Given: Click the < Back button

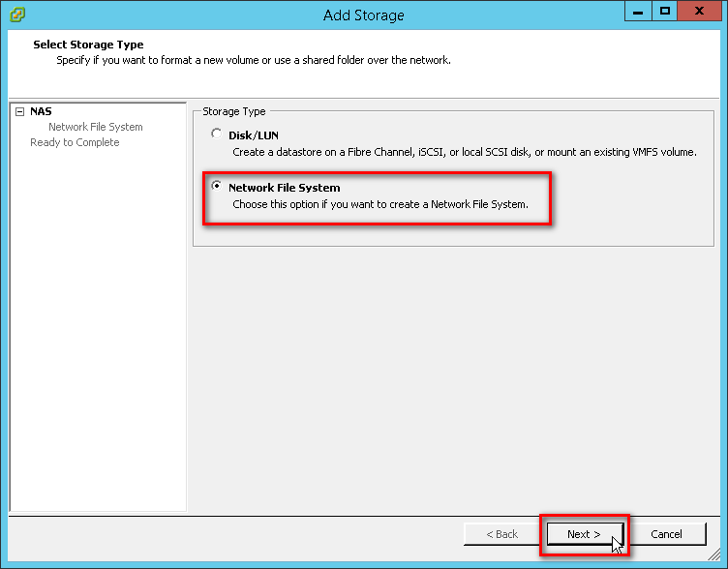Looking at the screenshot, I should [x=501, y=534].
